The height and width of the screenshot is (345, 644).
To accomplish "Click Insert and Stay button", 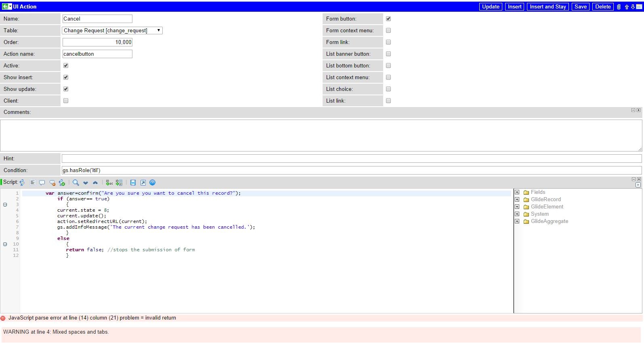I will tap(548, 6).
